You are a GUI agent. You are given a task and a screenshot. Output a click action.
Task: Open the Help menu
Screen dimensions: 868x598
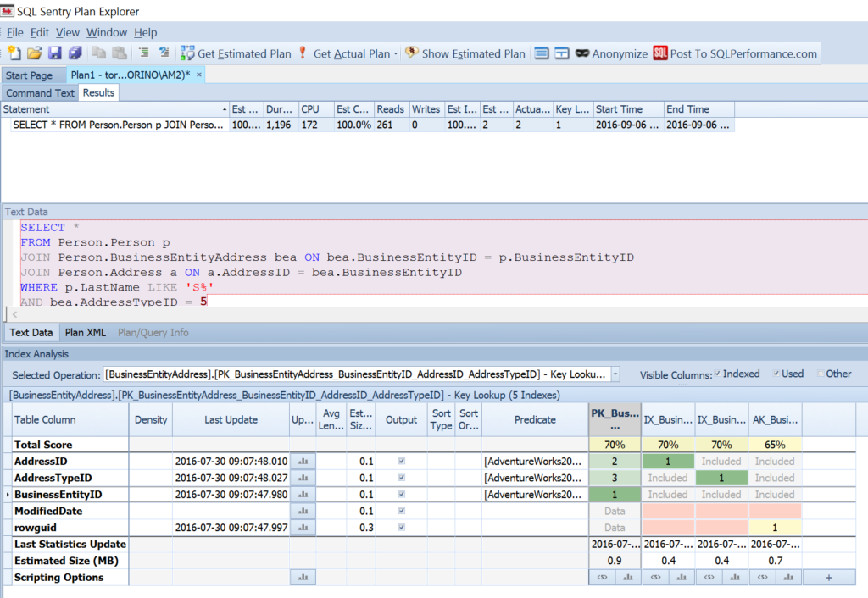pyautogui.click(x=146, y=33)
